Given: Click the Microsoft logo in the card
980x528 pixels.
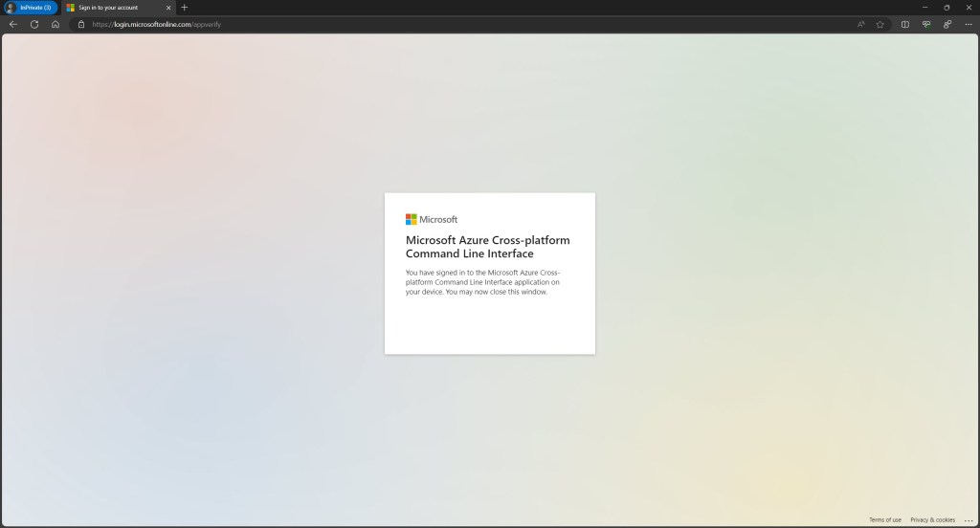Looking at the screenshot, I should [x=432, y=219].
